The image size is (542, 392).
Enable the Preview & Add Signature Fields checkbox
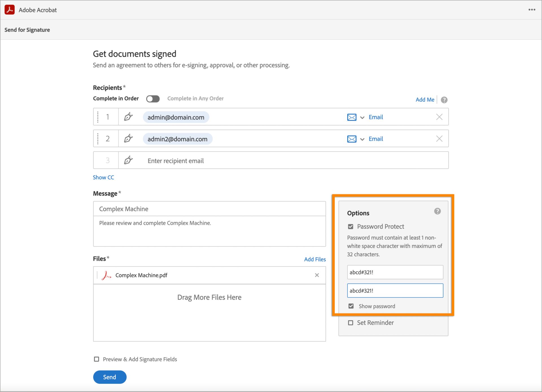[x=97, y=359]
